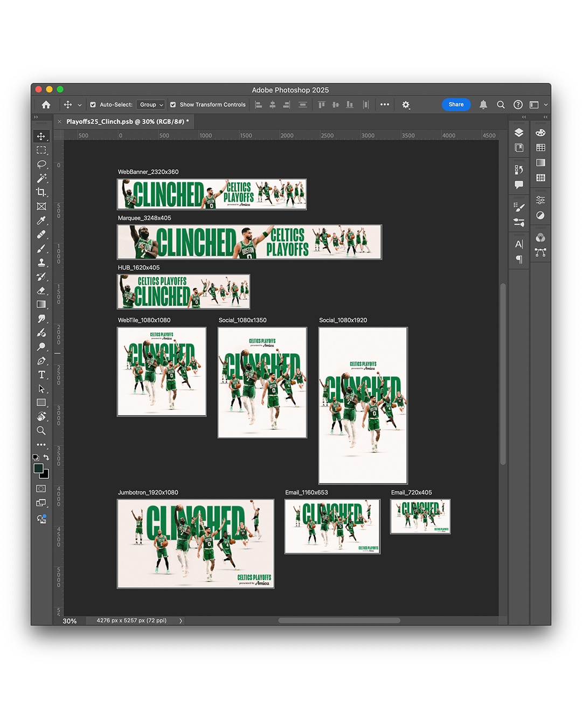Select the Frame tool

coord(41,207)
